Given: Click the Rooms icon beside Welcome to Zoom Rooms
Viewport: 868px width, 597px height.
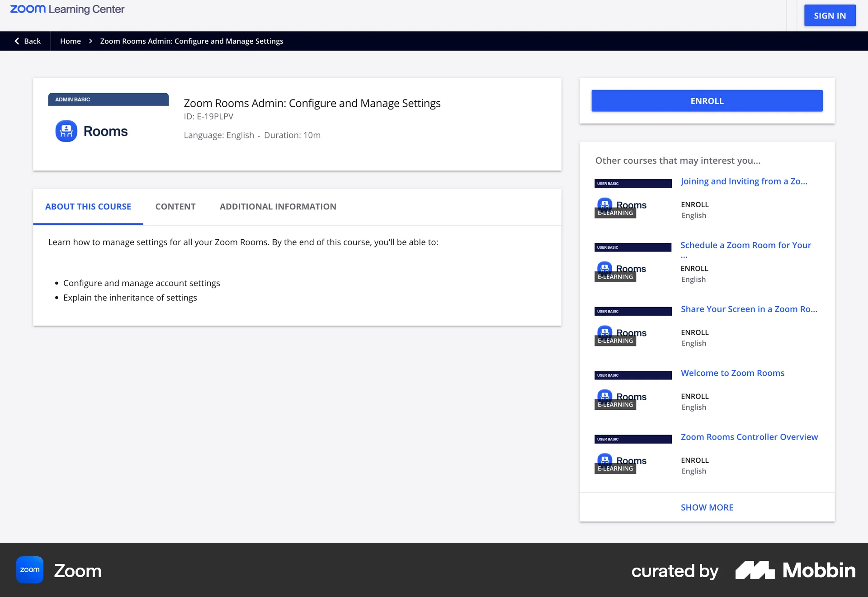Looking at the screenshot, I should (x=605, y=396).
